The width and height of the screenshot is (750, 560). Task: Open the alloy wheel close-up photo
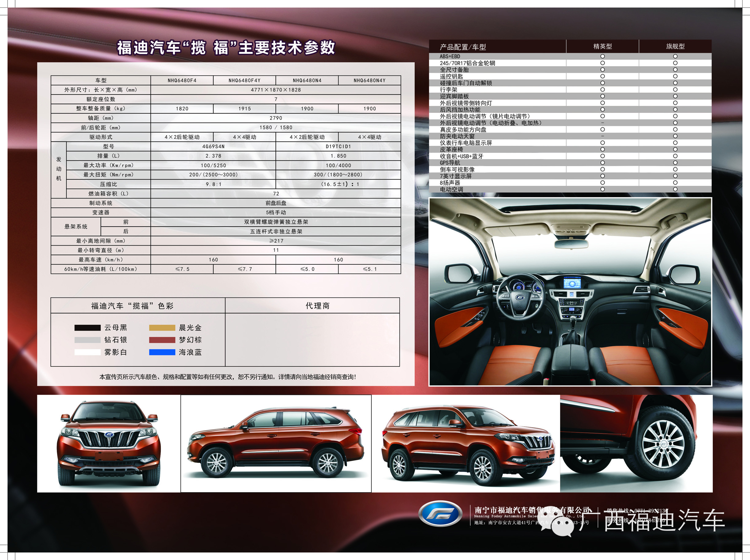pyautogui.click(x=636, y=443)
